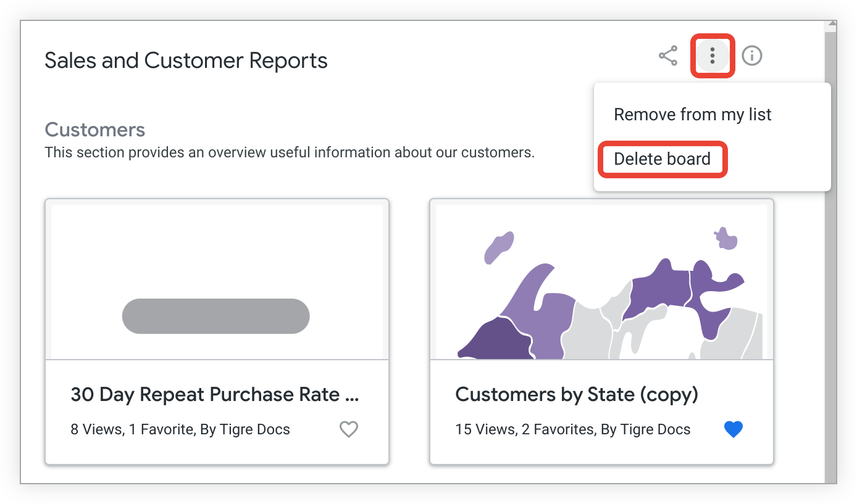The width and height of the screenshot is (857, 504).
Task: Open the three-dot options menu
Action: pyautogui.click(x=712, y=56)
